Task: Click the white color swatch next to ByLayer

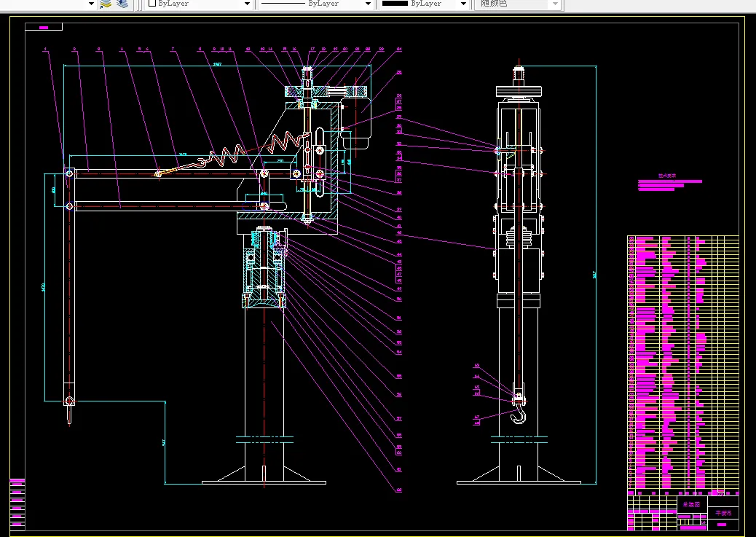Action: pyautogui.click(x=151, y=4)
